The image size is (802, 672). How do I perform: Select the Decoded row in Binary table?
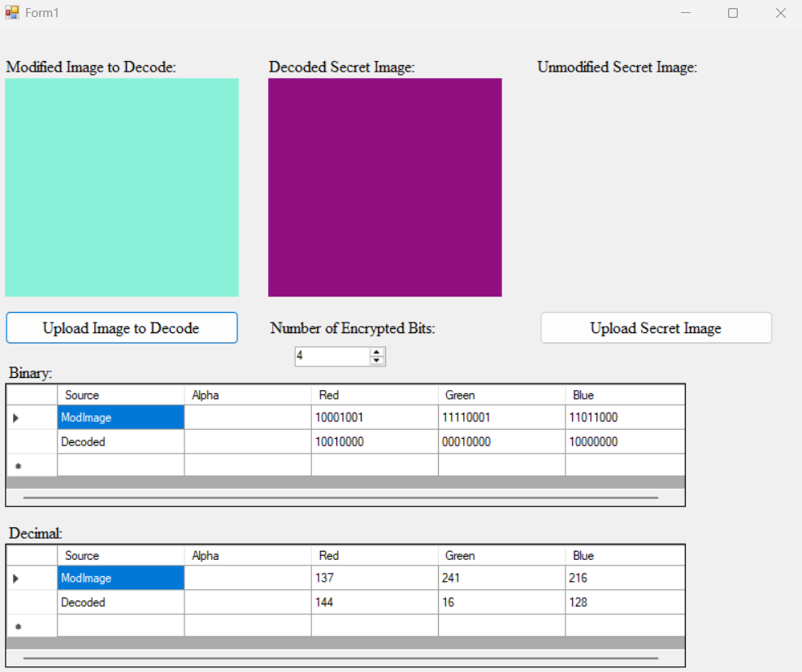(121, 442)
